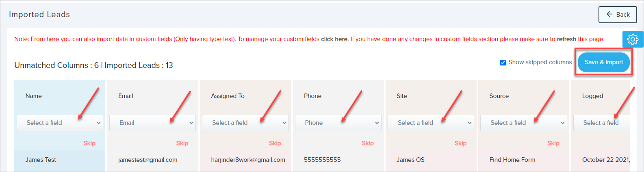Click the James Test name cell
644x172 pixels.
[41, 160]
